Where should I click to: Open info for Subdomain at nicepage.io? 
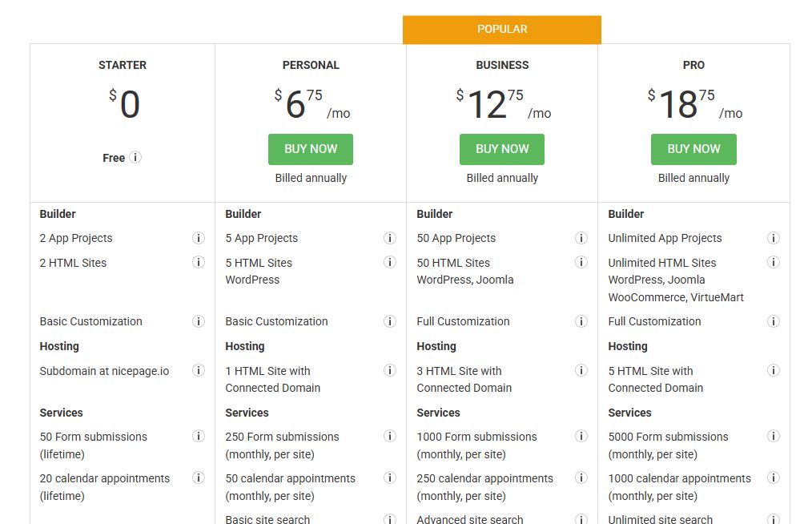[x=199, y=370]
